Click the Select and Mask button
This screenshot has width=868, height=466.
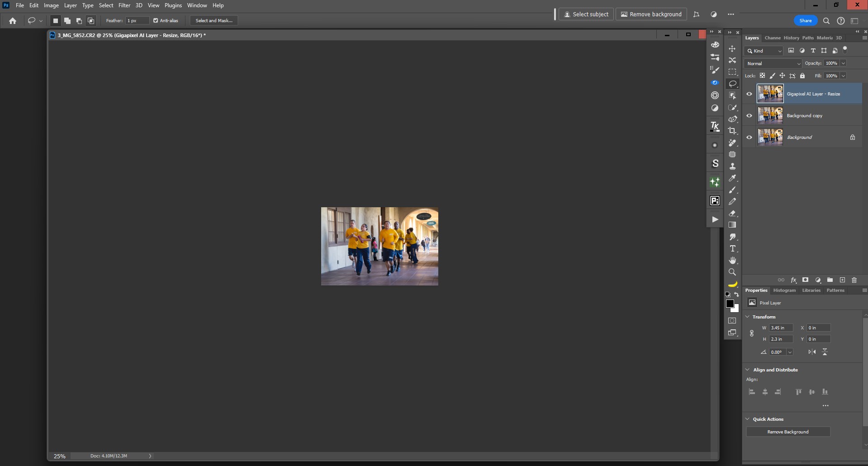tap(214, 20)
